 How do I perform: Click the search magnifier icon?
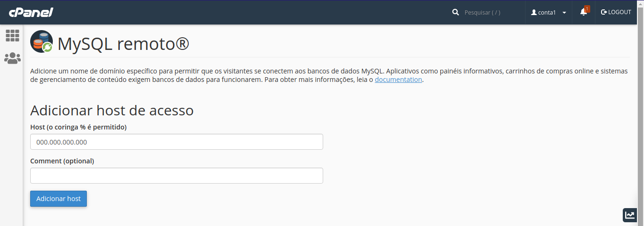pos(455,12)
